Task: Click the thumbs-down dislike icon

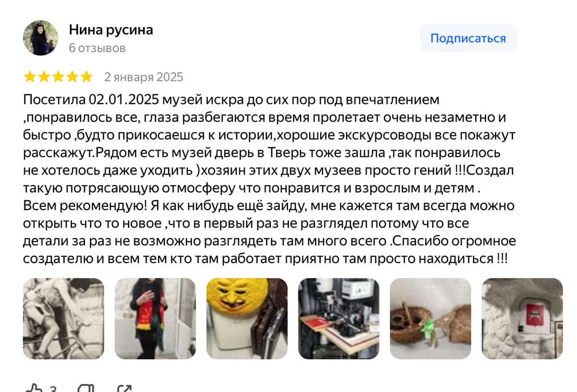Action: click(x=86, y=389)
